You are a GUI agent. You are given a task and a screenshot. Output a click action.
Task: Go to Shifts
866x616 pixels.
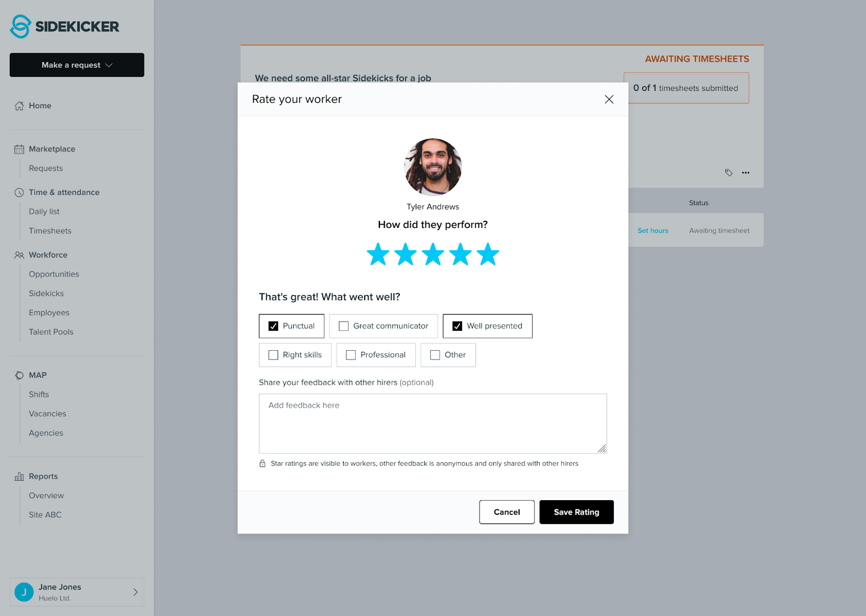(39, 395)
